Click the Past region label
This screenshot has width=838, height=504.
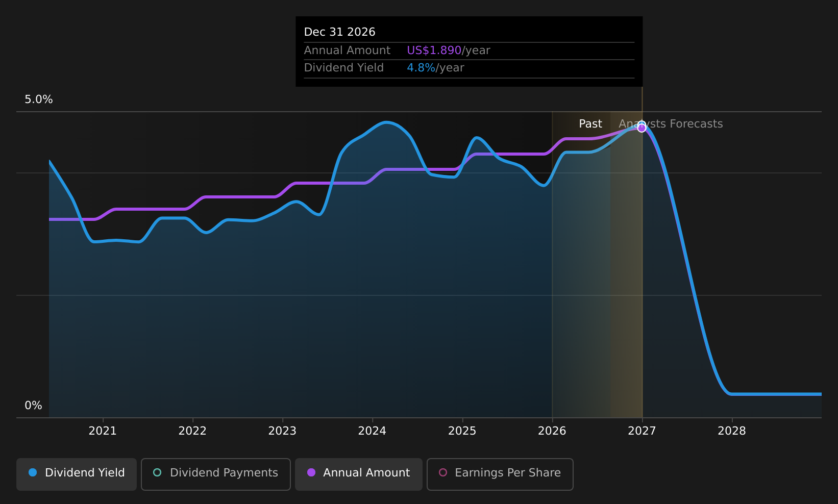(590, 124)
